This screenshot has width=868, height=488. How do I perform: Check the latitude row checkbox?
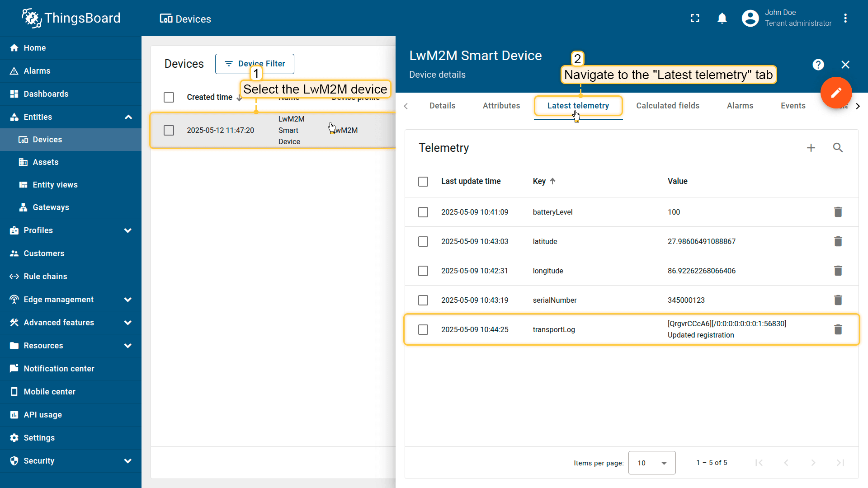[423, 241]
